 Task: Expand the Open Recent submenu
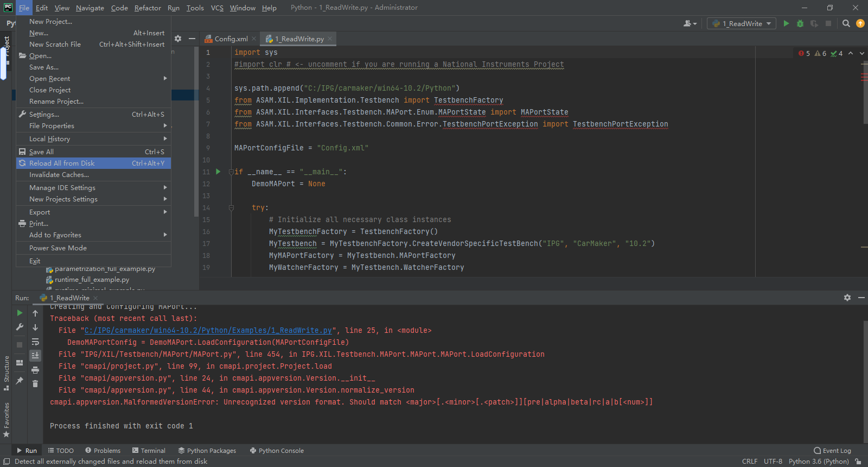pyautogui.click(x=93, y=79)
